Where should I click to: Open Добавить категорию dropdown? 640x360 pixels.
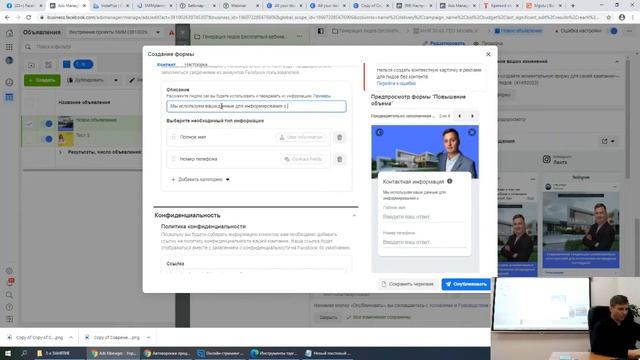click(200, 180)
